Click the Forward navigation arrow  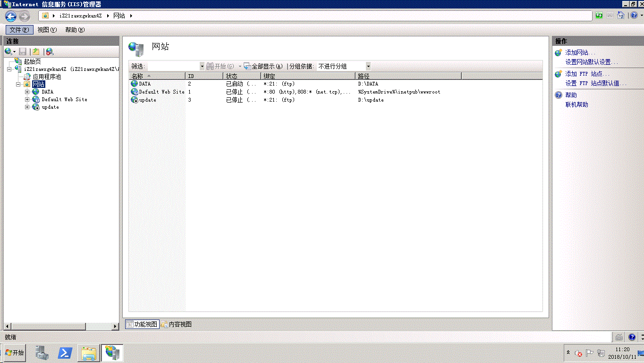click(24, 16)
